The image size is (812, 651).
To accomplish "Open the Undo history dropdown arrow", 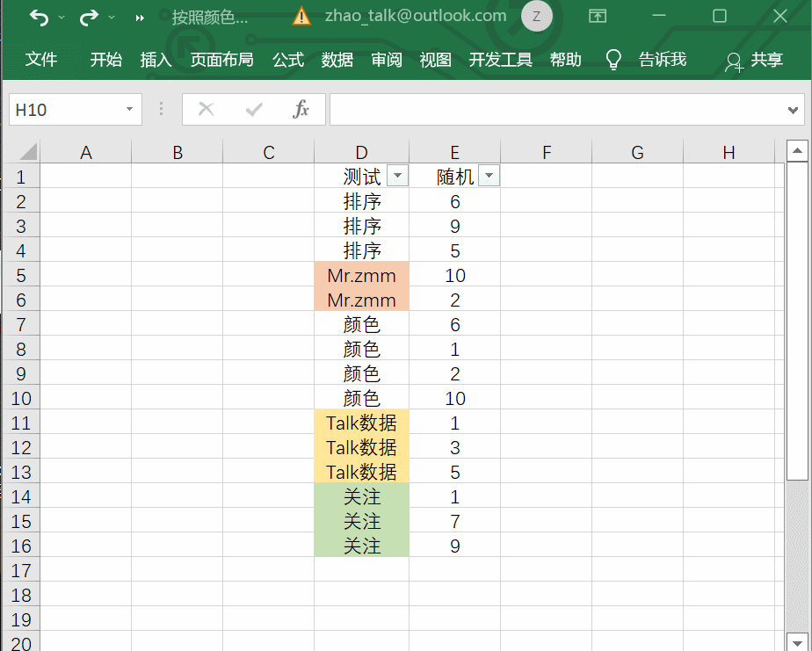I will pyautogui.click(x=62, y=18).
